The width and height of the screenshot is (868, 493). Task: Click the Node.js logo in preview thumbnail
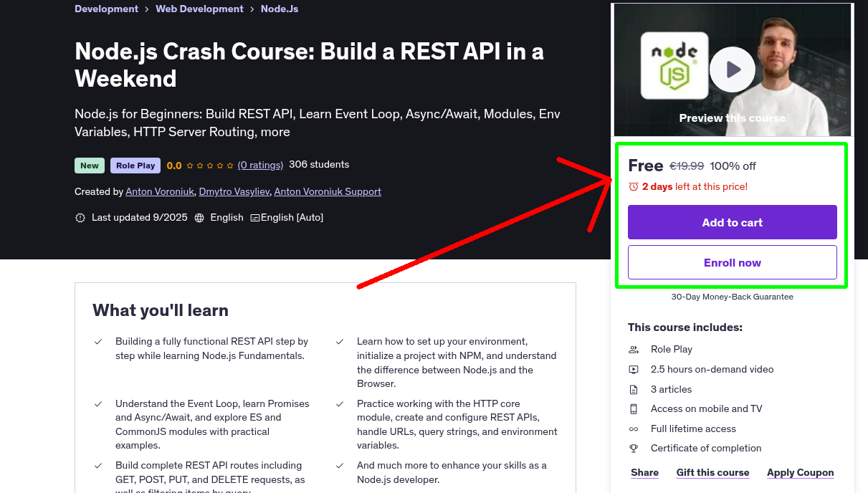[x=674, y=66]
